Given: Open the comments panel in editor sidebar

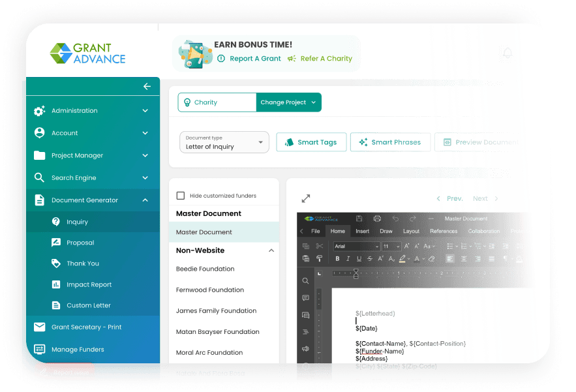Looking at the screenshot, I should click(x=305, y=298).
